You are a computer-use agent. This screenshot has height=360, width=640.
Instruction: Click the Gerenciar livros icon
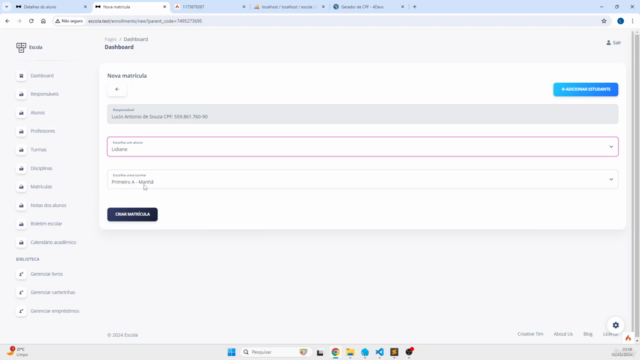[x=21, y=274]
